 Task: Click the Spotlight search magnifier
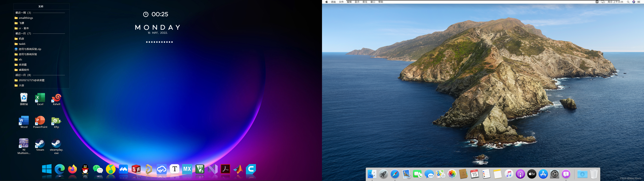coord(628,2)
